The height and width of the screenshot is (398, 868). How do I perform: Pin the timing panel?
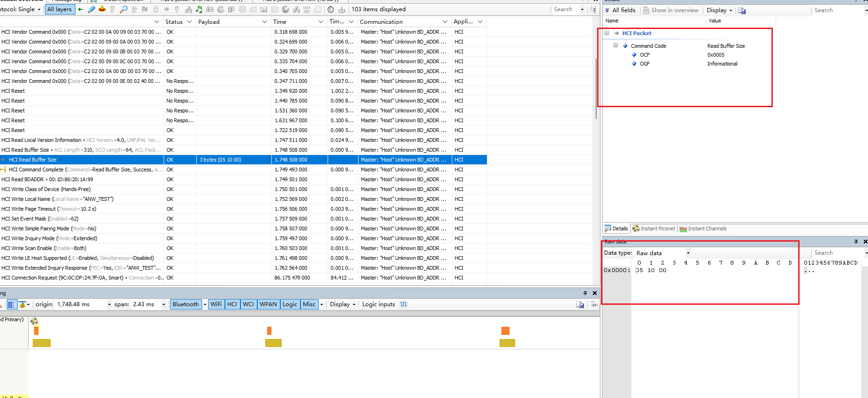tap(585, 293)
